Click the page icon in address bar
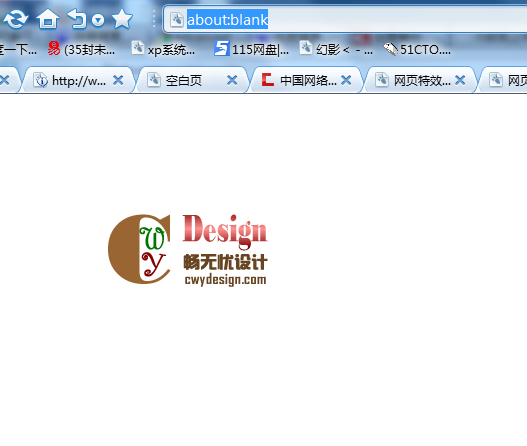Image resolution: width=527 pixels, height=446 pixels. (176, 20)
